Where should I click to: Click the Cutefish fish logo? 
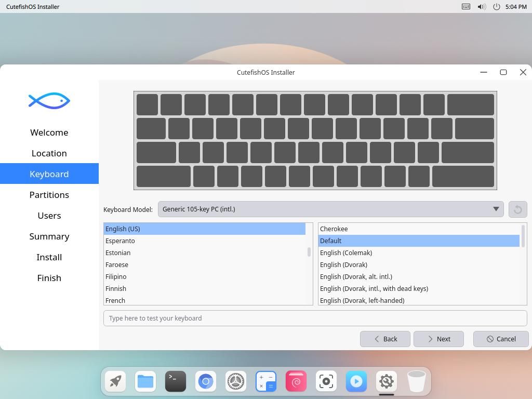coord(49,101)
